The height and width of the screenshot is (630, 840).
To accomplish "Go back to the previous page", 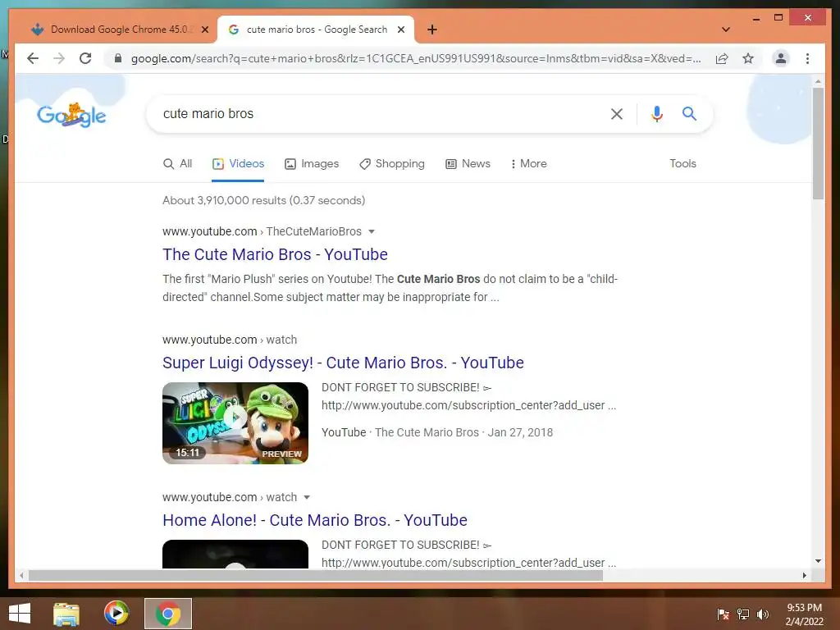I will point(33,58).
